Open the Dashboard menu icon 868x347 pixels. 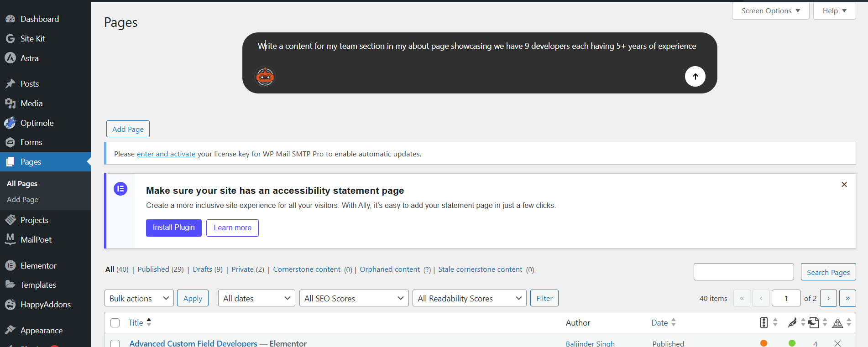click(10, 19)
